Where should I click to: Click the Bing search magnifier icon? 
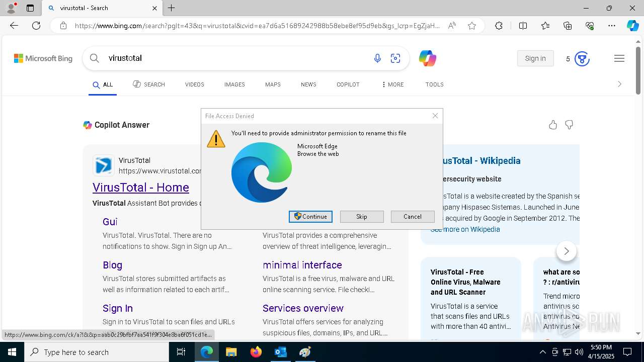(95, 58)
